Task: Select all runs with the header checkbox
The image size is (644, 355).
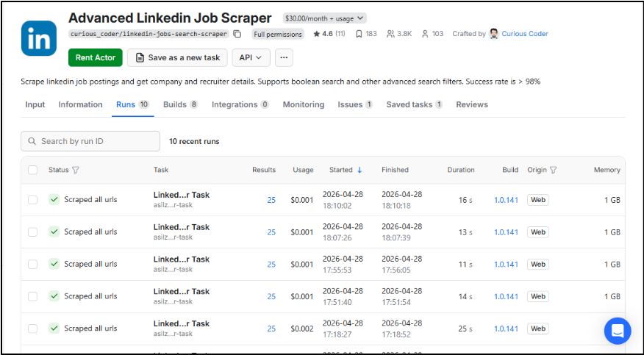Action: [x=32, y=170]
